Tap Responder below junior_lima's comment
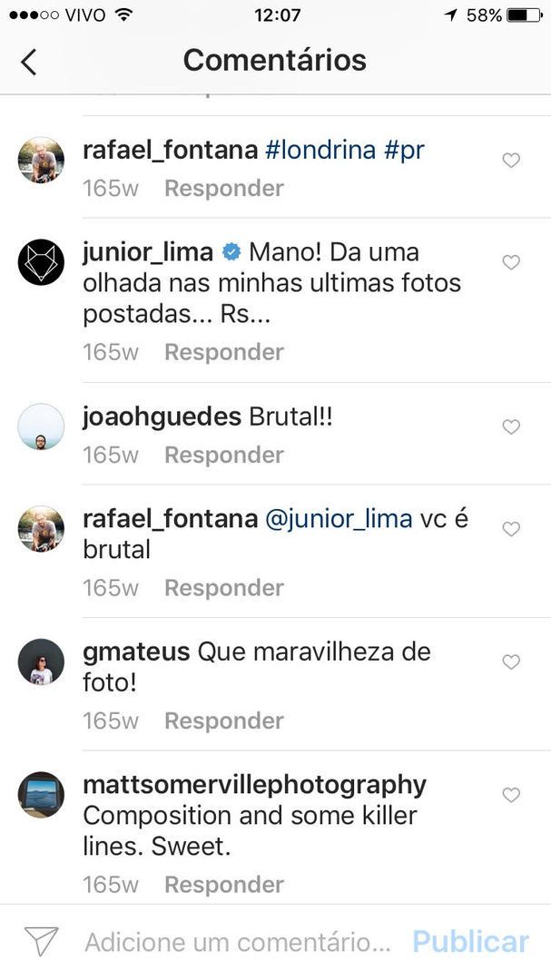Image resolution: width=551 pixels, height=980 pixels. coord(223,352)
